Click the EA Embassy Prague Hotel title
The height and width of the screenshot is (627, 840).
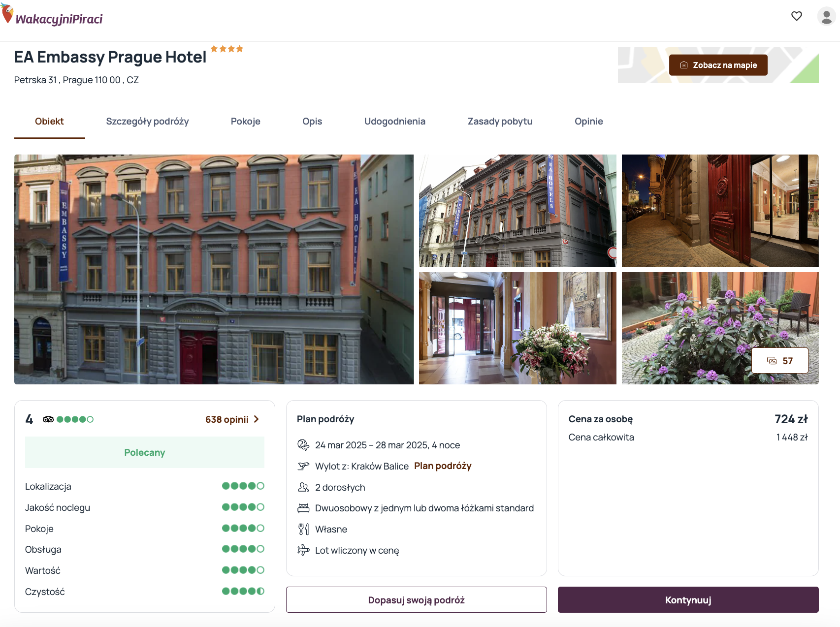coord(110,57)
